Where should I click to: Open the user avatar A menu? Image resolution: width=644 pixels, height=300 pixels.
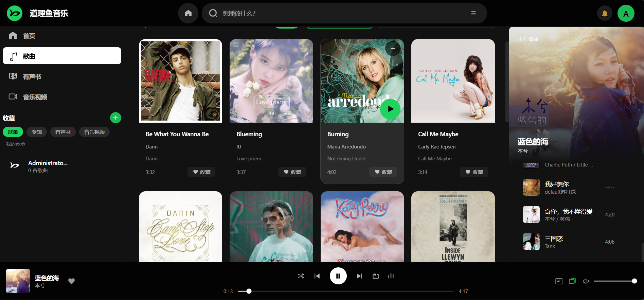(626, 14)
